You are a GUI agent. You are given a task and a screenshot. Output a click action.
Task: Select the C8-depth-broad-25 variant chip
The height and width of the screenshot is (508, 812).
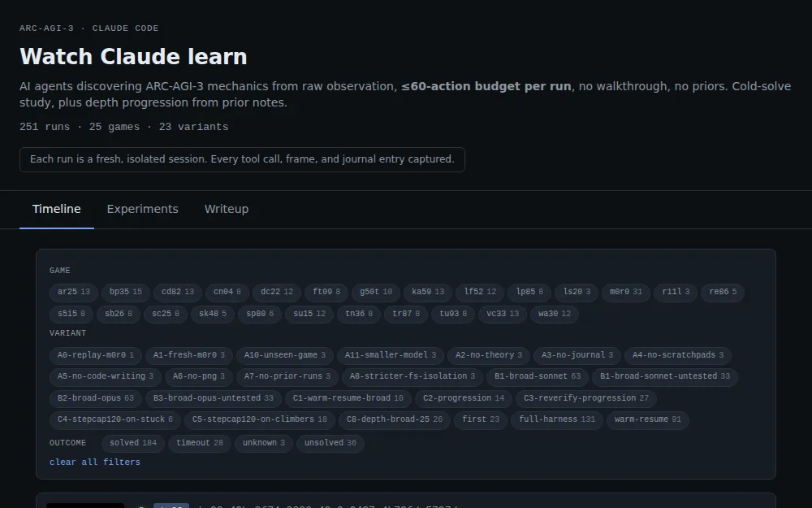coord(394,420)
